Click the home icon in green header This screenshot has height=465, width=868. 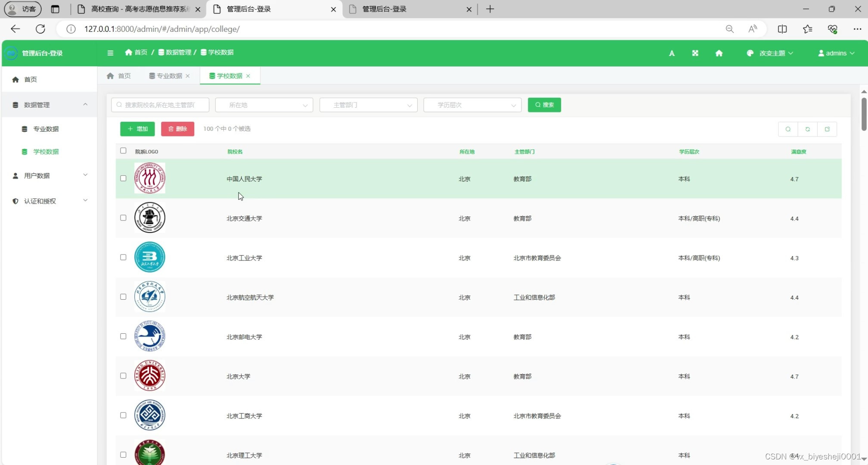pos(719,53)
